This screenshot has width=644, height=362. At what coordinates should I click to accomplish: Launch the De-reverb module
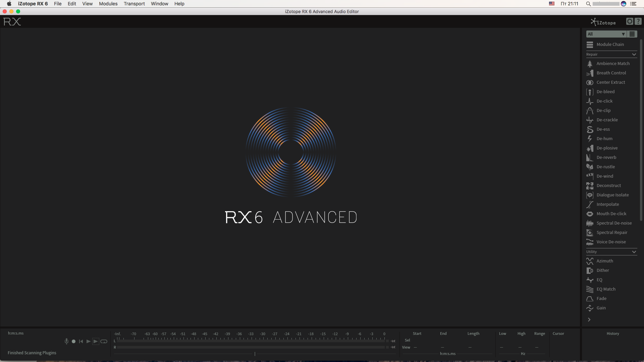tap(606, 157)
